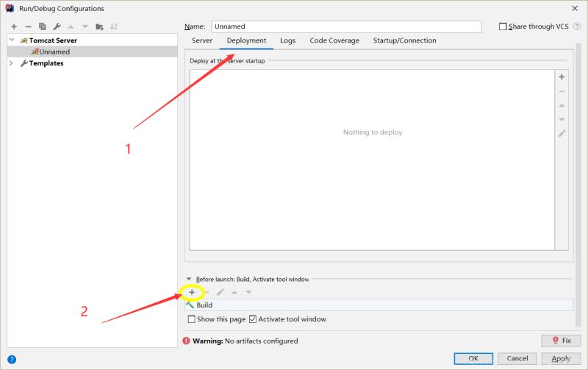Remove configuration using left toolbar minus icon
The height and width of the screenshot is (370, 588).
(28, 26)
